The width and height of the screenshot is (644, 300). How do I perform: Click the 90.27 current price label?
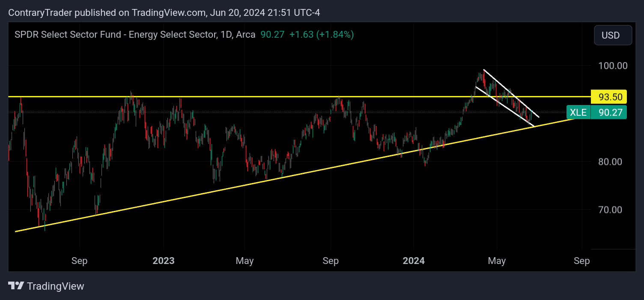coord(608,112)
